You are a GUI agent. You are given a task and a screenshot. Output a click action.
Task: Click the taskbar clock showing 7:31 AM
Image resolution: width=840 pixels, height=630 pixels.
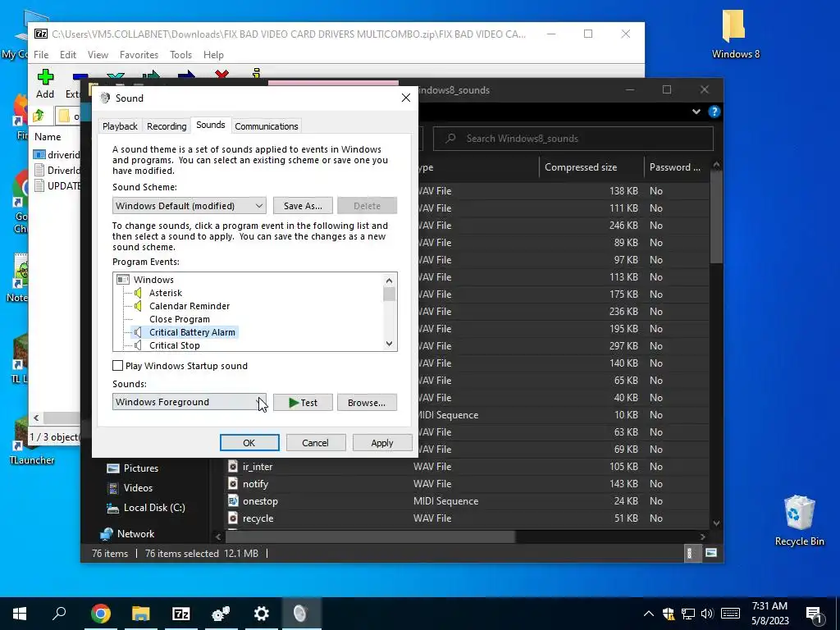(x=769, y=614)
